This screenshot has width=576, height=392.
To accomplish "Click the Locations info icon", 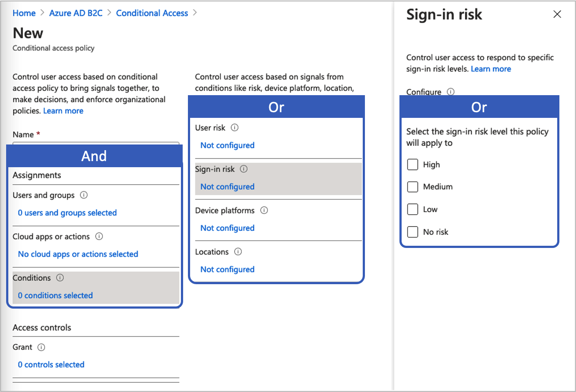I will pyautogui.click(x=237, y=252).
